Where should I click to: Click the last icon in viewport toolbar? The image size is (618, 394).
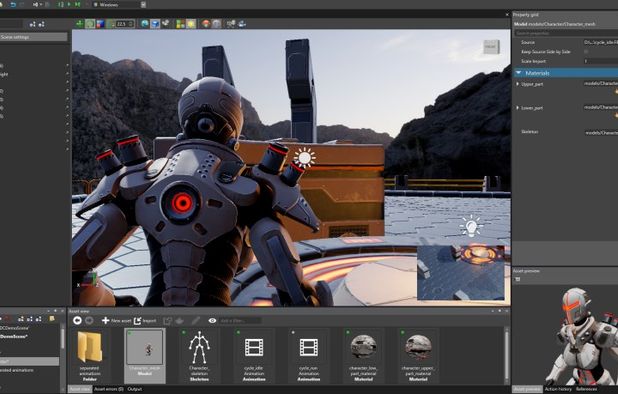click(242, 24)
